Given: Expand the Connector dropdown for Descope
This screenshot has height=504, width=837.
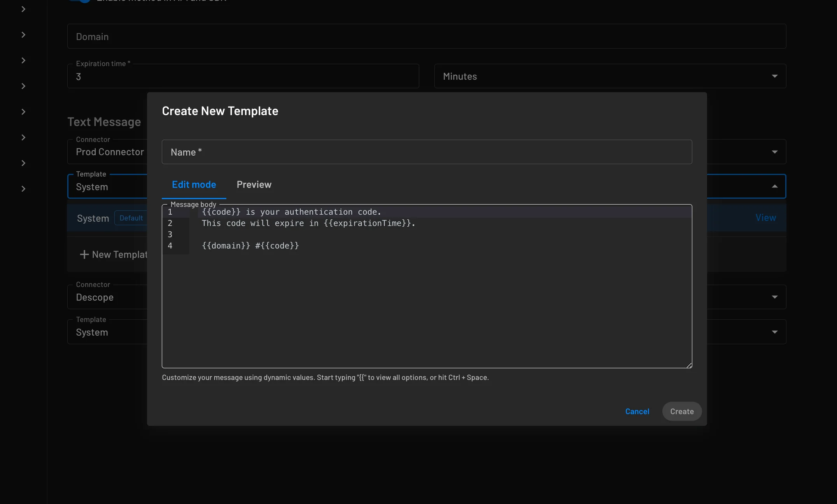Looking at the screenshot, I should pos(774,297).
